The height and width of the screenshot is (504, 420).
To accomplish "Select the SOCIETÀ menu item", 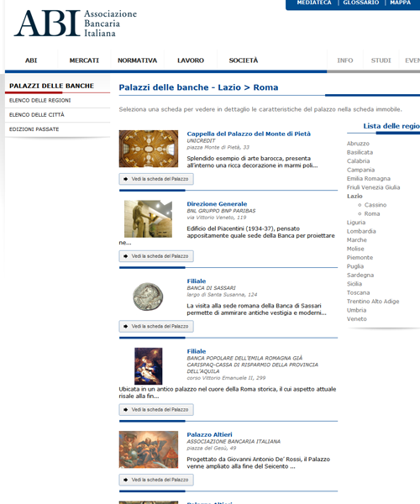I will point(244,60).
